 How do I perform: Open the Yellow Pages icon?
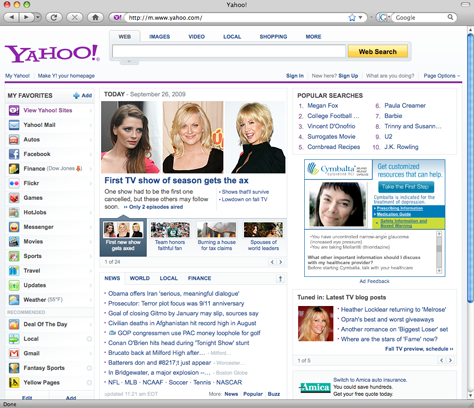pos(14,382)
